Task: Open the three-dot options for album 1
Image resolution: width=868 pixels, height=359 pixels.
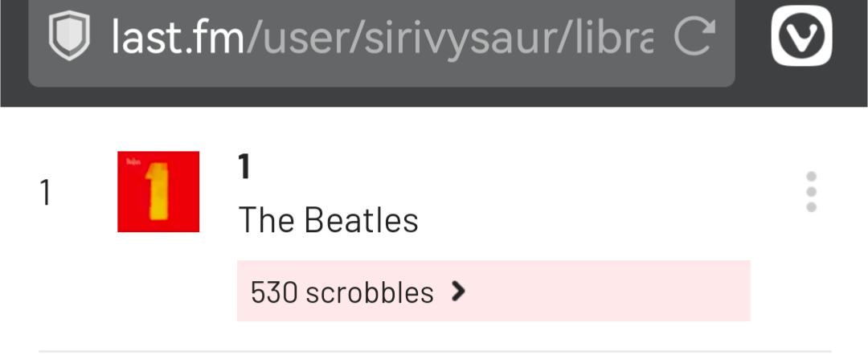Action: point(811,192)
